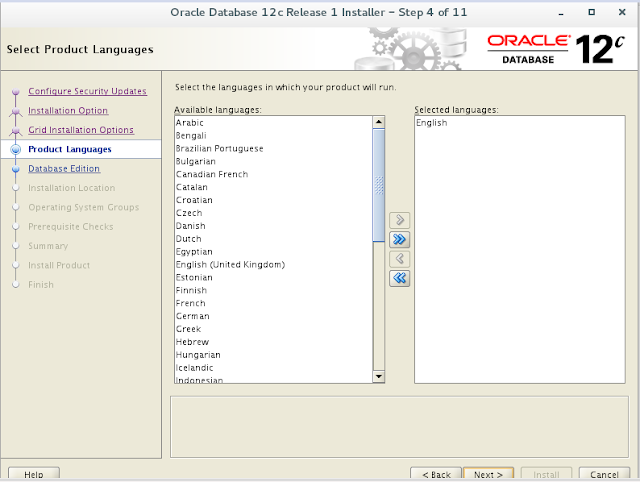Click the single right arrow add button
Image resolution: width=640 pixels, height=482 pixels.
400,220
